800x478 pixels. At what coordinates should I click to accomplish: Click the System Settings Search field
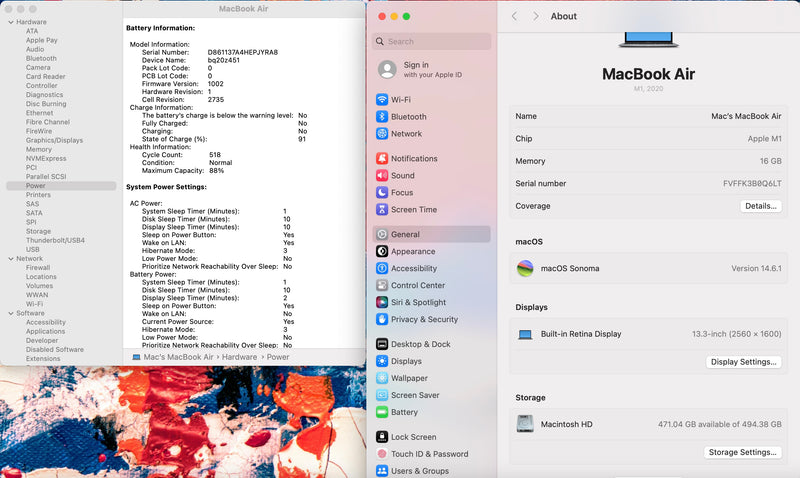tap(432, 41)
